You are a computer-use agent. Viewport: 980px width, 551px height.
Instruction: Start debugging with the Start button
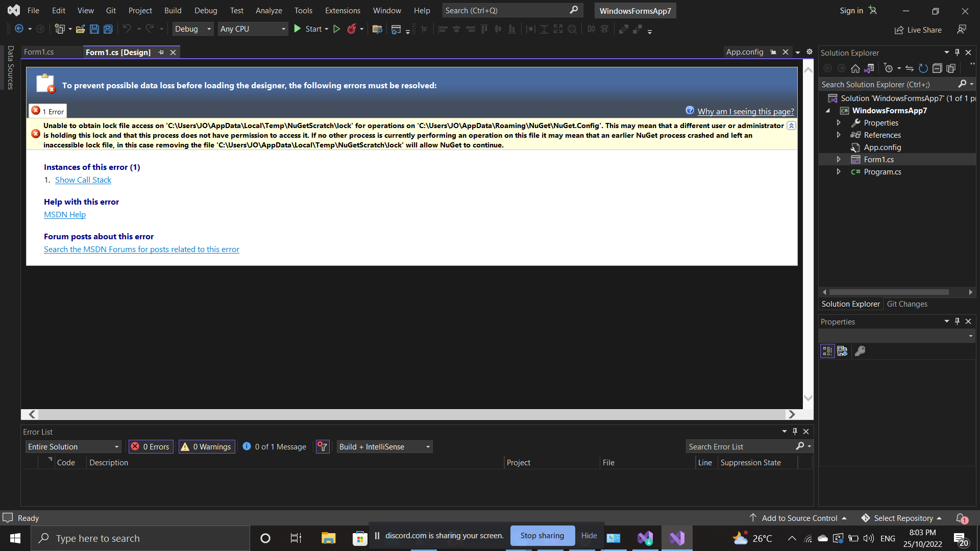tap(311, 29)
